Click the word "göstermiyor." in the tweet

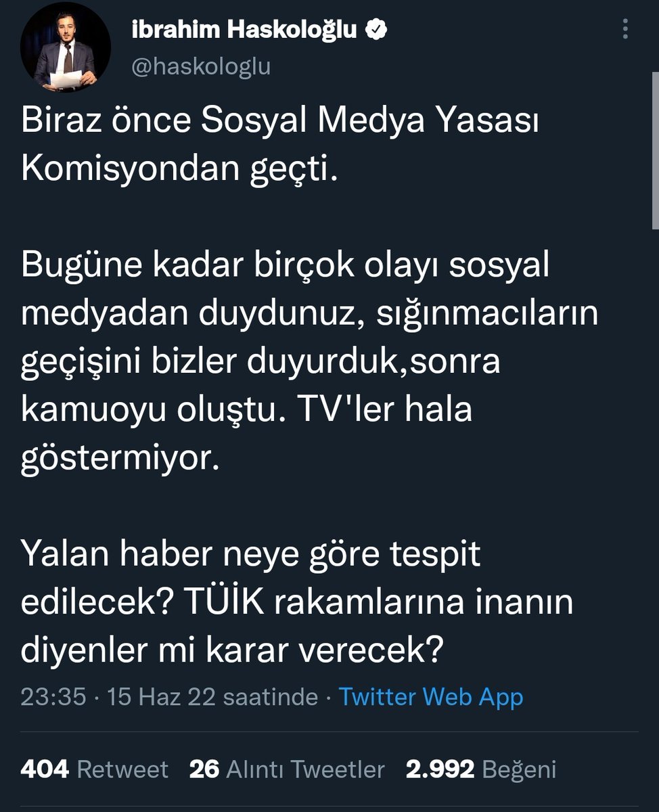click(120, 459)
